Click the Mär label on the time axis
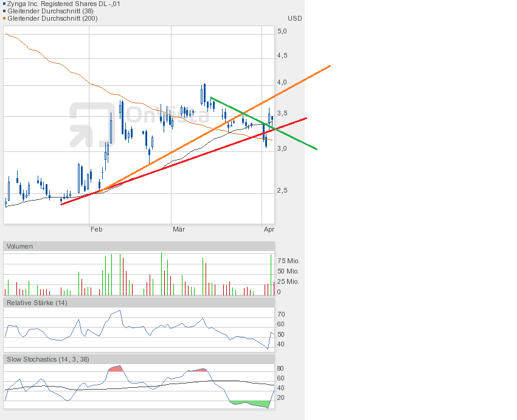The height and width of the screenshot is (420, 517). (179, 229)
